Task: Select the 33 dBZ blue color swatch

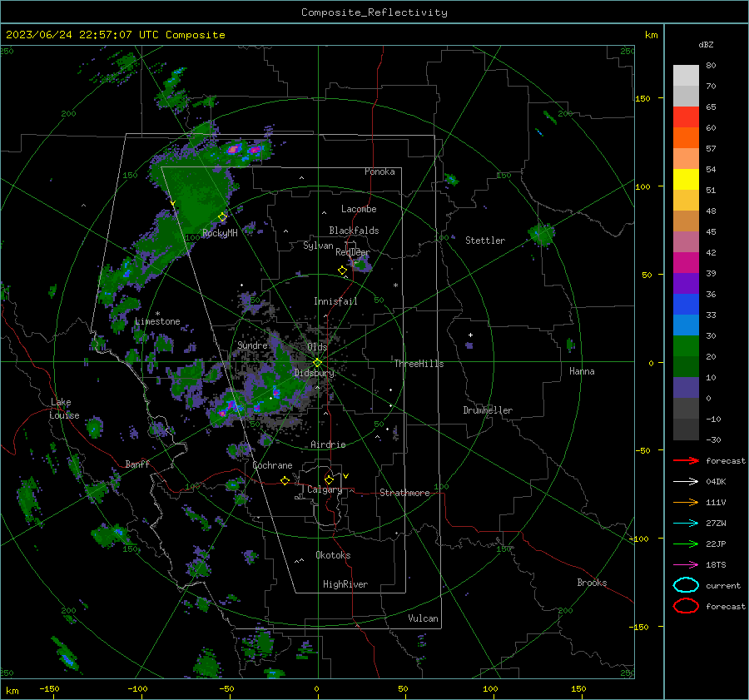Action: pyautogui.click(x=686, y=325)
